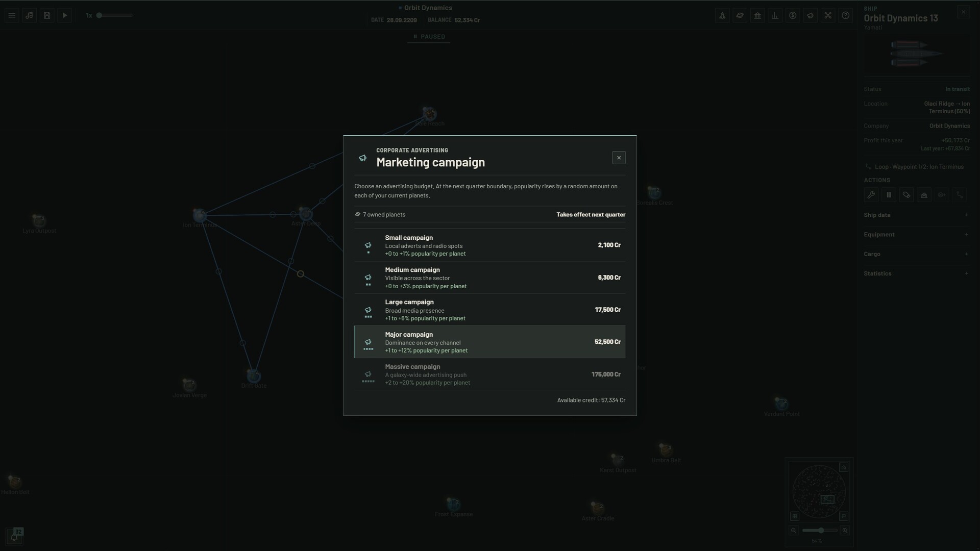Open the help question mark icon

[x=846, y=15]
